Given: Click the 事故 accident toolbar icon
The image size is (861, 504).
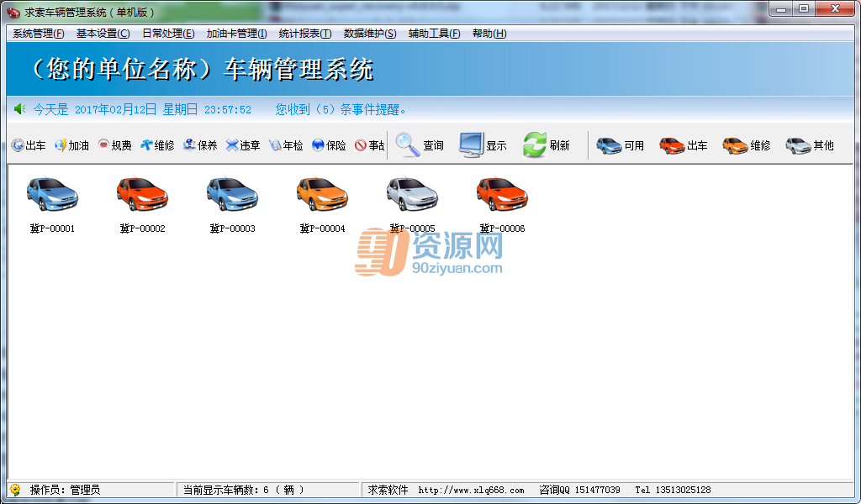Looking at the screenshot, I should pyautogui.click(x=370, y=145).
